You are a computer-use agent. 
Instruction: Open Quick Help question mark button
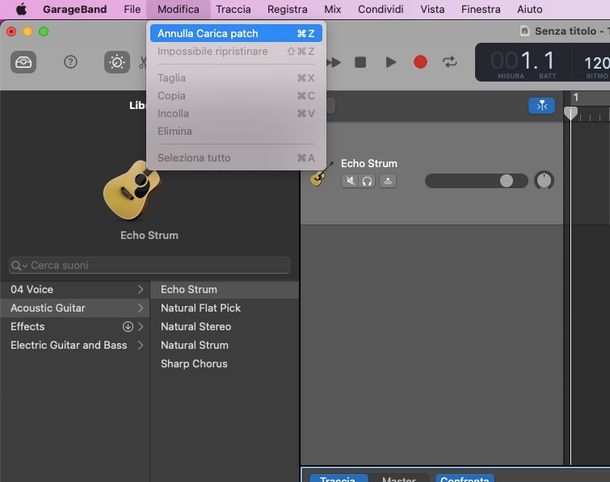pos(70,62)
